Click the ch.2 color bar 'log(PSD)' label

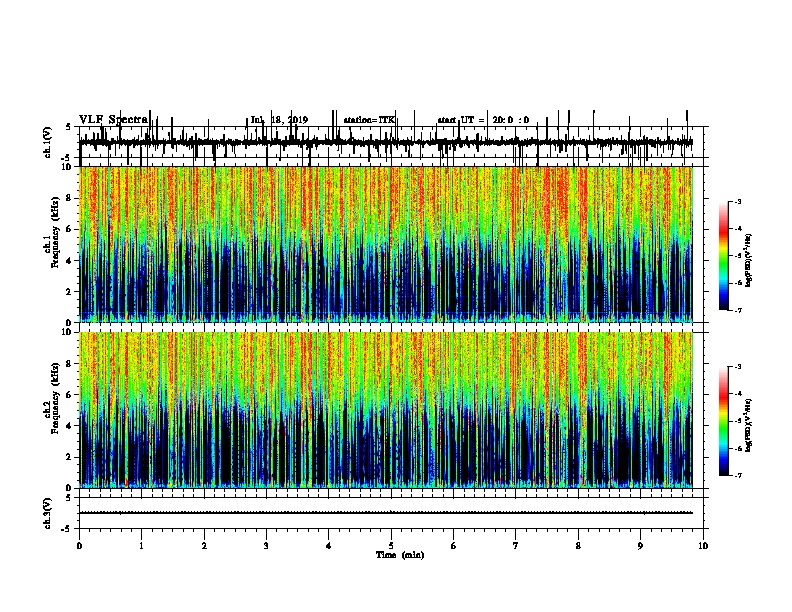(749, 426)
